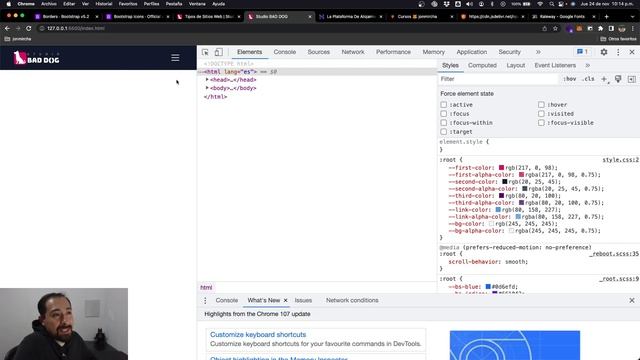Open the Layout tab
The width and height of the screenshot is (640, 360).
click(516, 65)
